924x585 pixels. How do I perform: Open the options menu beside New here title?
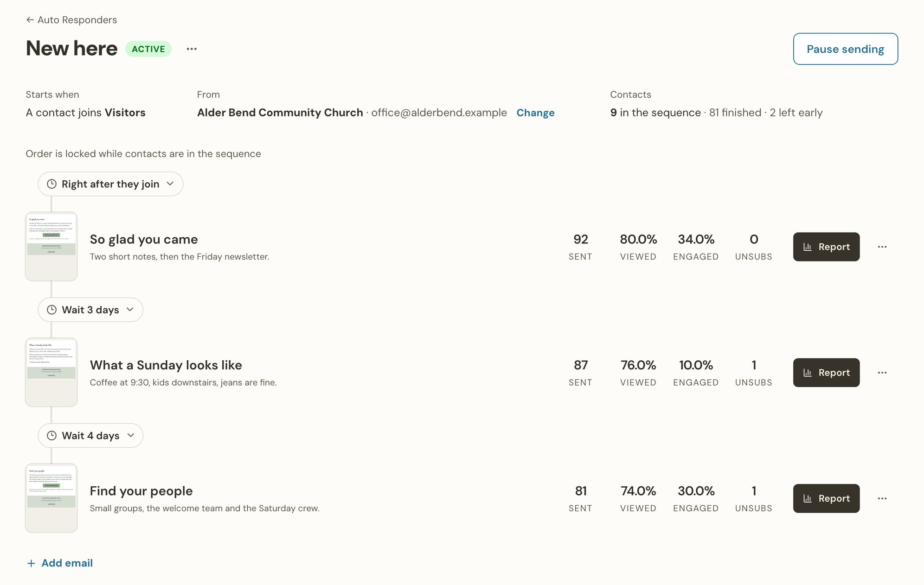tap(192, 49)
